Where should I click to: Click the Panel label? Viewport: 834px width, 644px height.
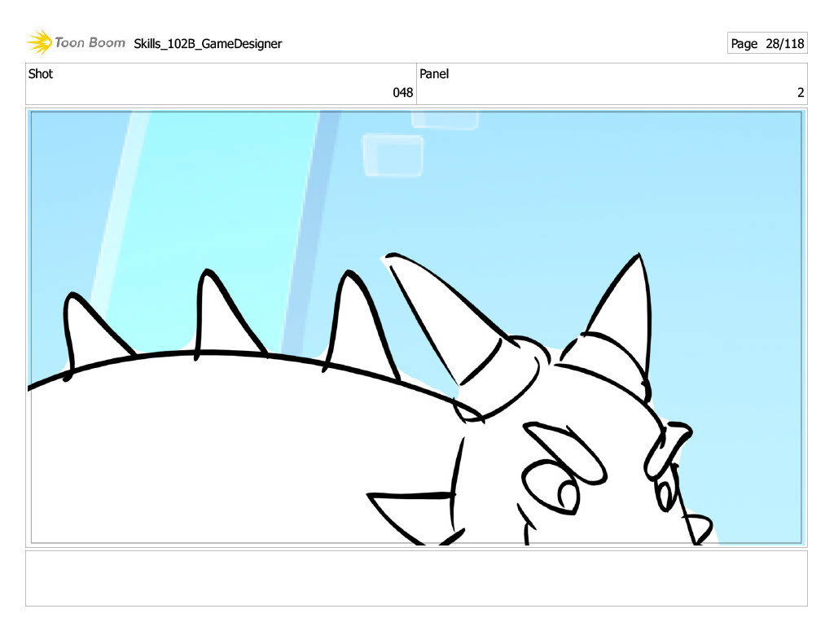coord(434,74)
